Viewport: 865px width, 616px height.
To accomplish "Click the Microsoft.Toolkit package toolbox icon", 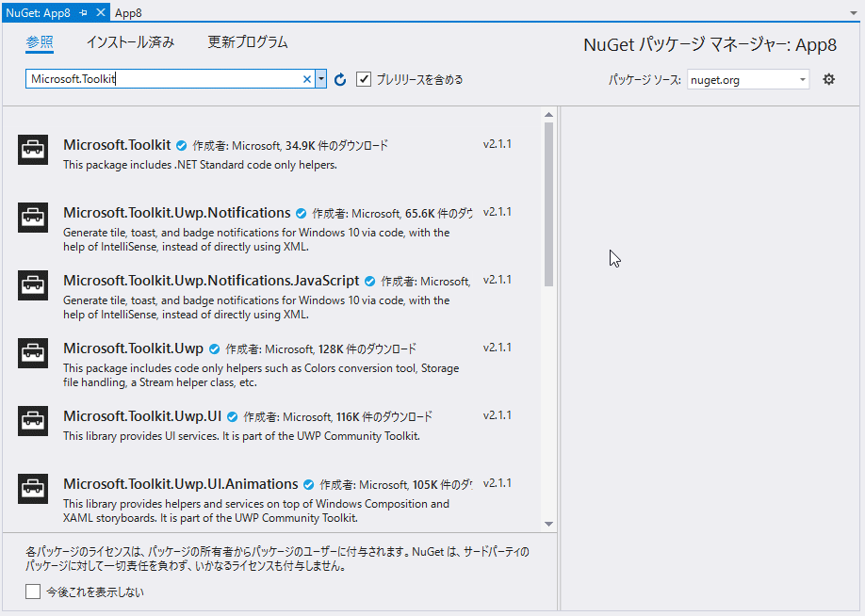I will [32, 149].
